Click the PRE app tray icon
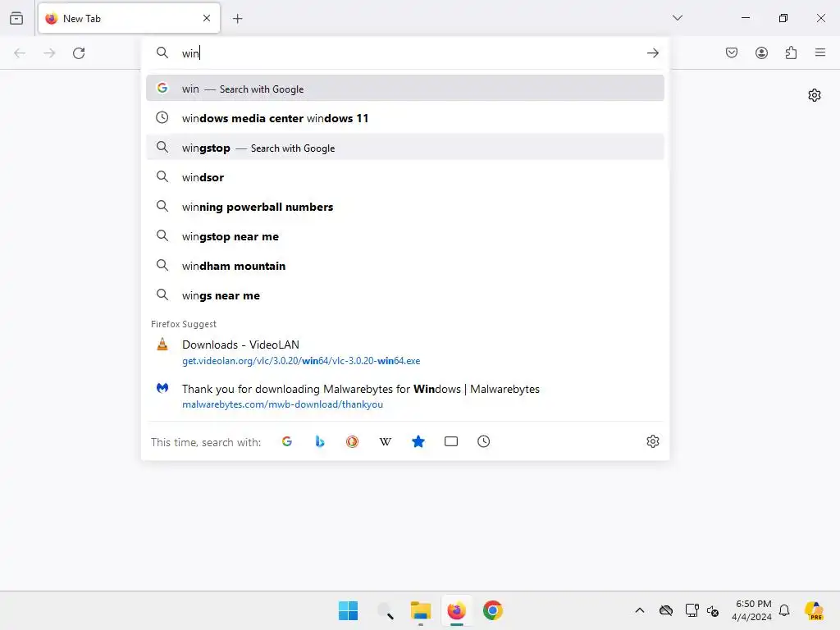Viewport: 840px width, 630px height. pyautogui.click(x=814, y=610)
